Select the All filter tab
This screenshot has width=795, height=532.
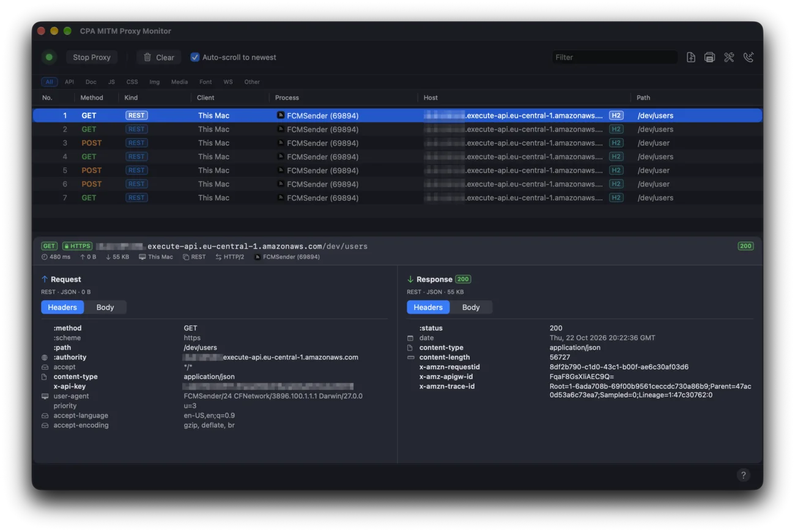(x=50, y=82)
